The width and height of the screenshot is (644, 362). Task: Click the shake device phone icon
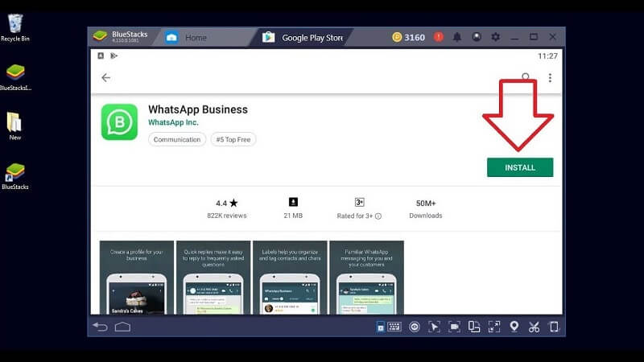[554, 327]
